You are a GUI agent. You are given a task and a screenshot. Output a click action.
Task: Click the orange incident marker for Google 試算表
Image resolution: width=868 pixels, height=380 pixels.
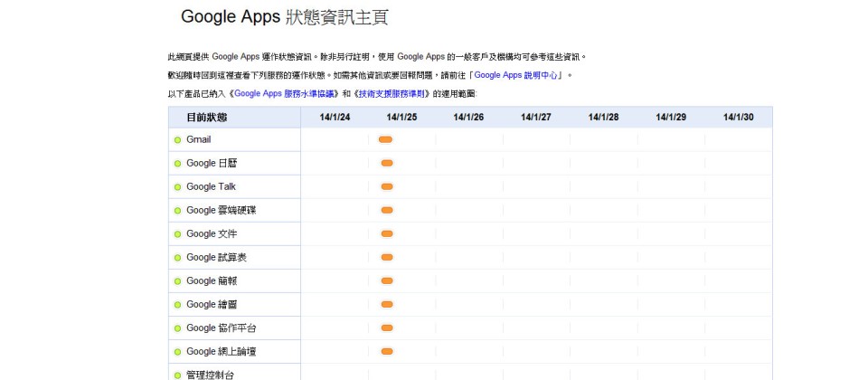pyautogui.click(x=387, y=257)
